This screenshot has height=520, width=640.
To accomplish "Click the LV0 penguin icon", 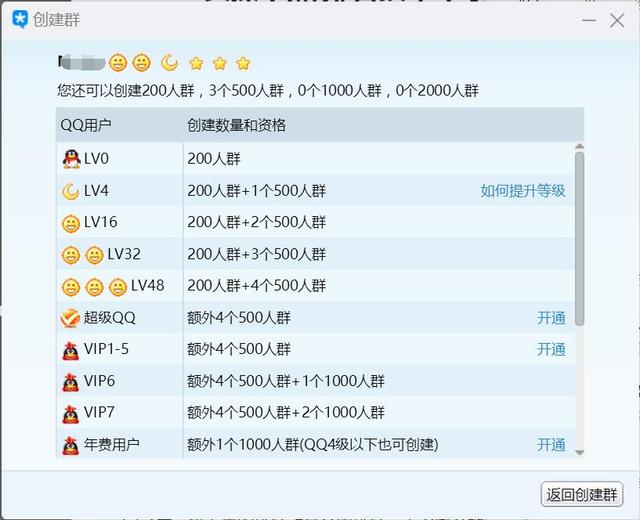I will [71, 159].
